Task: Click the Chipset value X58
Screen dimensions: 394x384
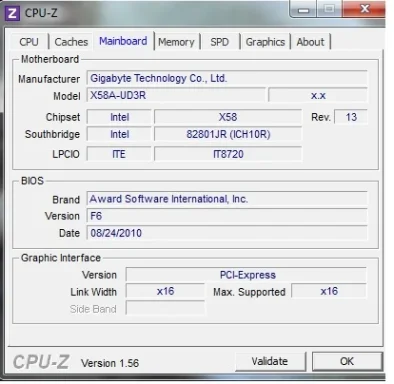Action: pos(228,117)
